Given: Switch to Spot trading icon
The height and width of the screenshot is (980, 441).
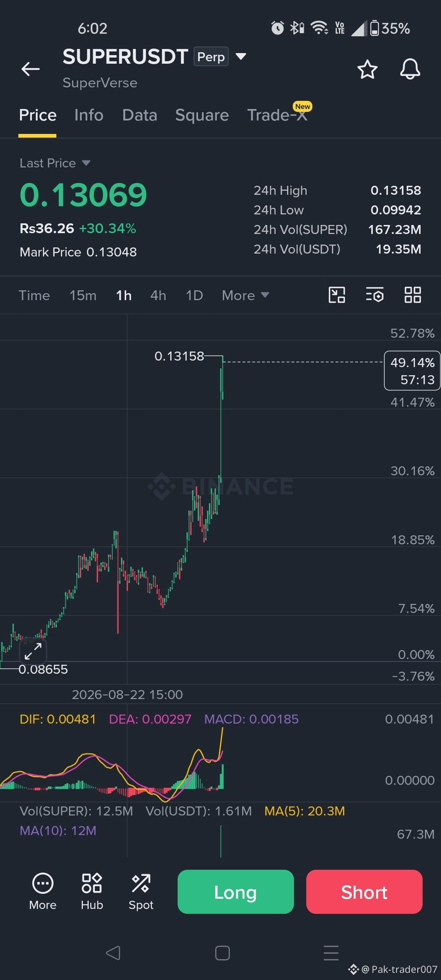Looking at the screenshot, I should pyautogui.click(x=141, y=892).
